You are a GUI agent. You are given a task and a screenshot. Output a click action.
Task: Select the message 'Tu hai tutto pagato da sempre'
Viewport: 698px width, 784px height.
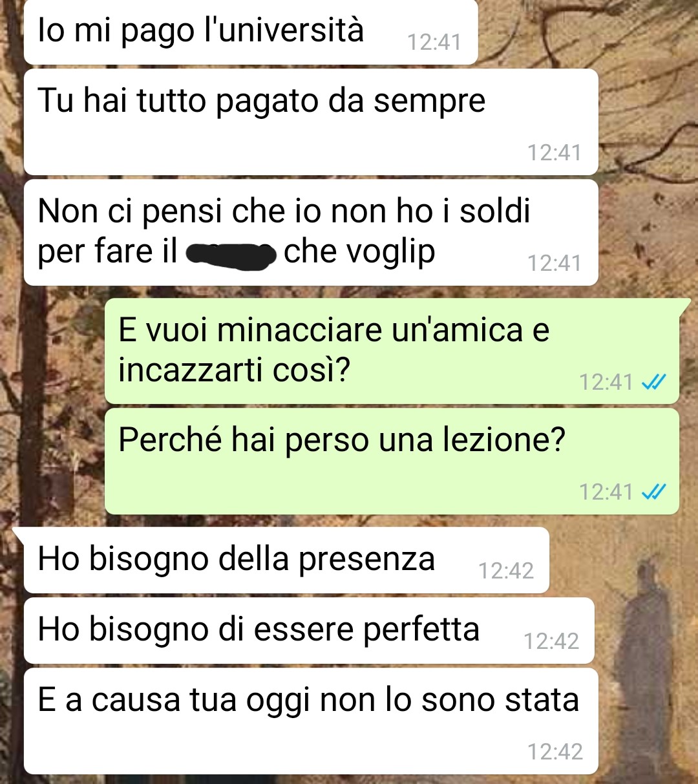pyautogui.click(x=311, y=122)
